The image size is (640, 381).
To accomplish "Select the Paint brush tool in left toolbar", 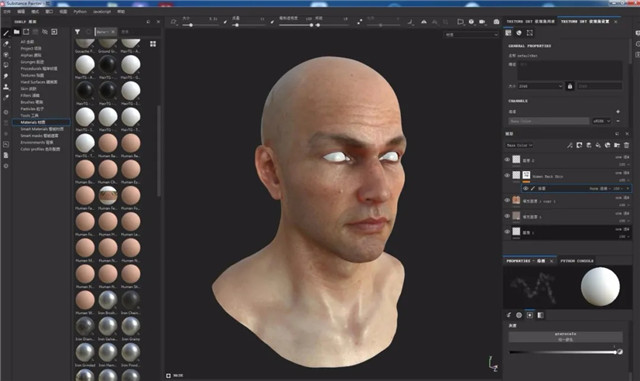I will (6, 33).
